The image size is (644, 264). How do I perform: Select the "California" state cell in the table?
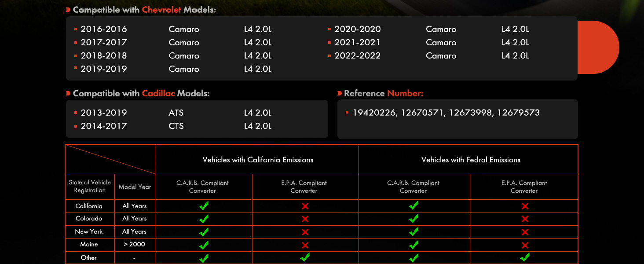(x=89, y=206)
